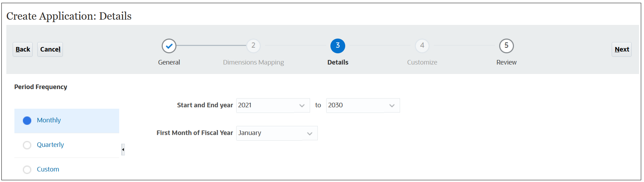Click the Customize step label
This screenshot has height=182, width=644.
tap(422, 62)
